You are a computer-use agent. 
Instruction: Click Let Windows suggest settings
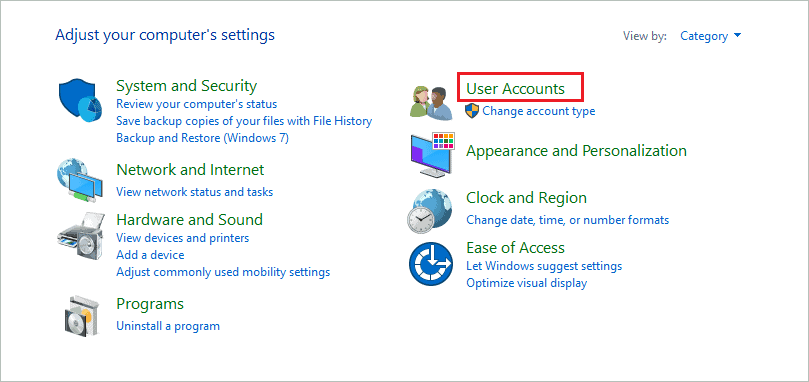[x=544, y=266]
